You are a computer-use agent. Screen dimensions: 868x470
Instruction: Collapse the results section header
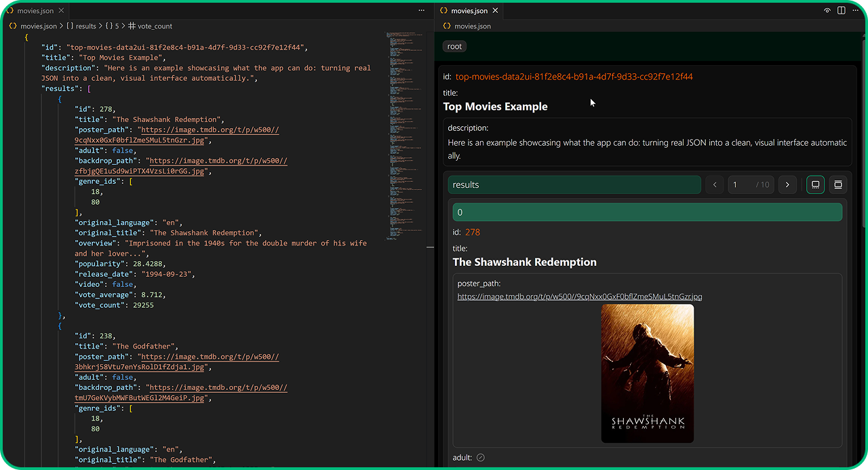tap(574, 184)
